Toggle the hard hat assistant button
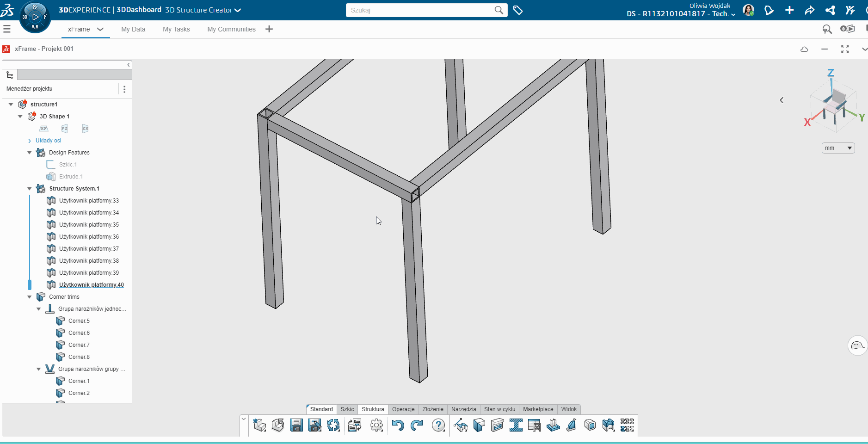This screenshot has height=444, width=868. pos(857,345)
